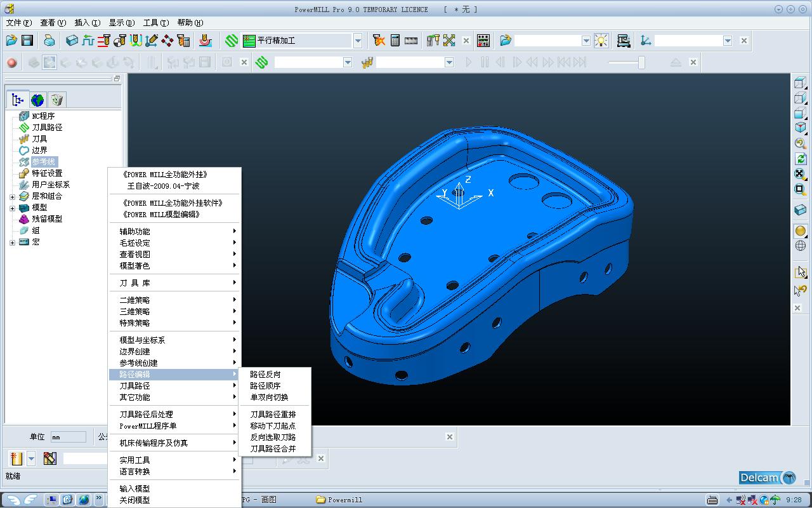Open the workplane selection dropdown arrow
The width and height of the screenshot is (812, 508).
[x=728, y=41]
